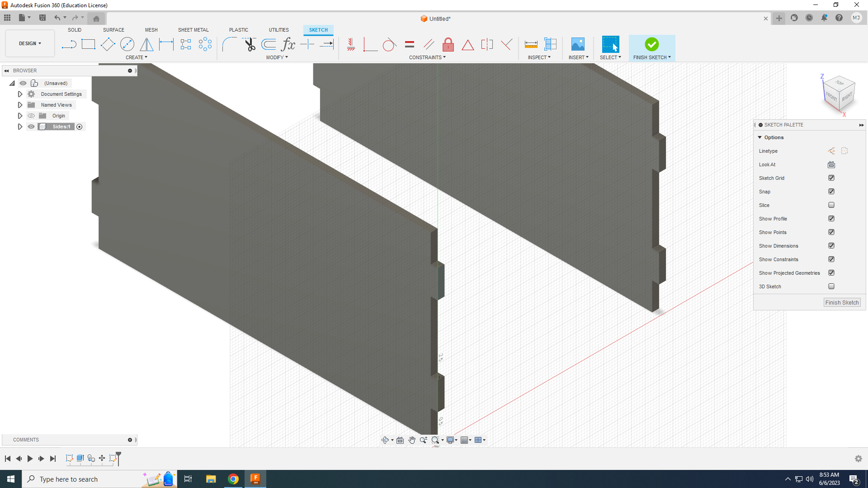Open the SOLID ribbon tab
Image resolution: width=868 pixels, height=488 pixels.
point(73,29)
